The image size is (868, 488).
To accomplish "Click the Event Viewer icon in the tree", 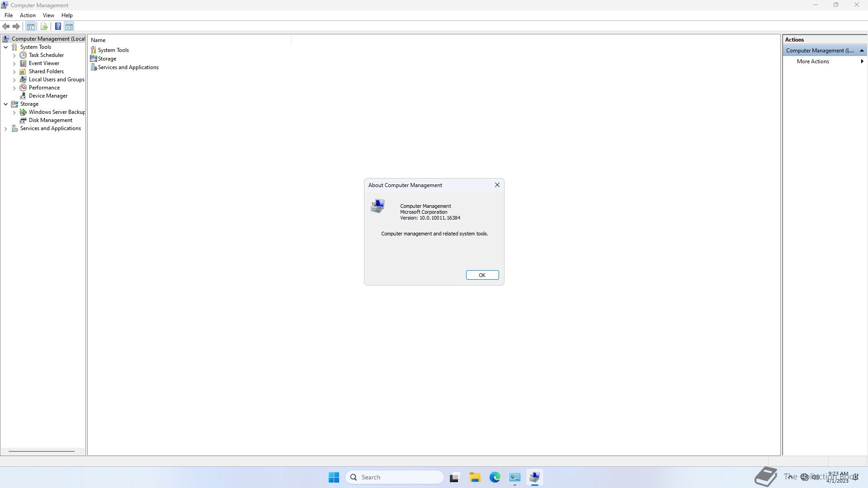I will coord(23,63).
